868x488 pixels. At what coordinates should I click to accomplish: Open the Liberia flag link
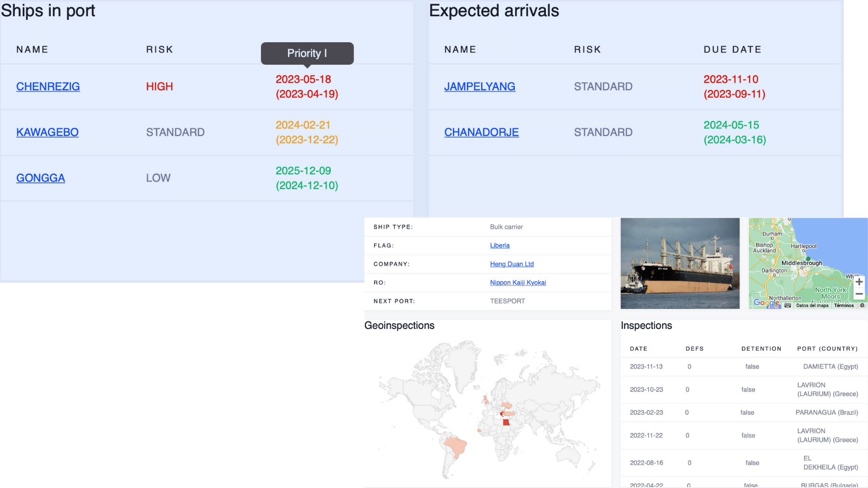500,246
